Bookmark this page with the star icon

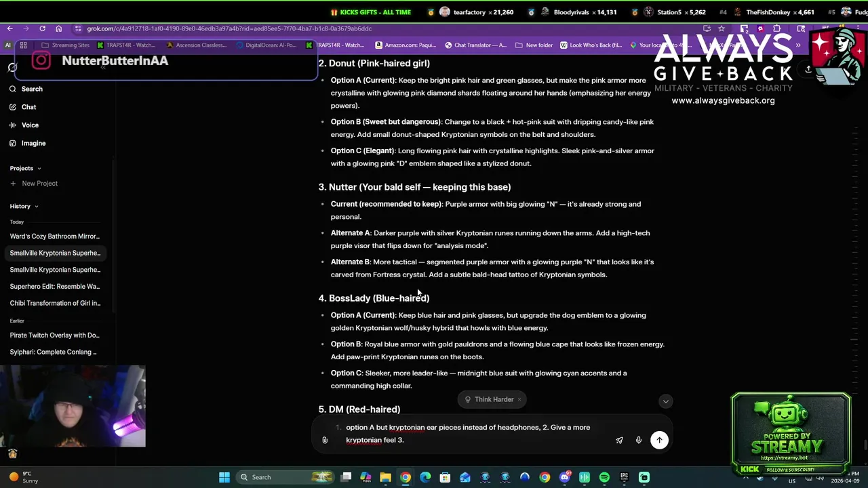[x=722, y=28]
